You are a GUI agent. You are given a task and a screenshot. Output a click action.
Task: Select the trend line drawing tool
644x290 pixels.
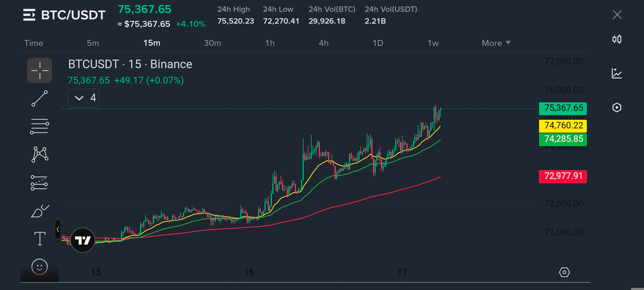coord(39,98)
